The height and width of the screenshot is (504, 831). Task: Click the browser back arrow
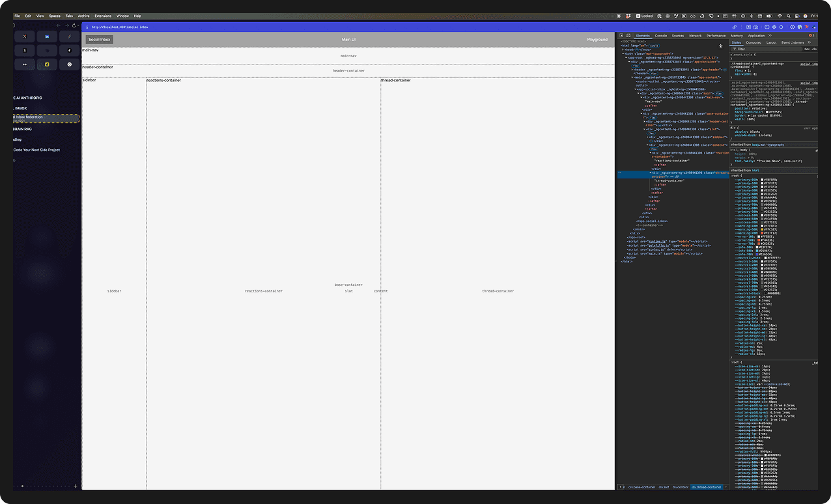(59, 25)
